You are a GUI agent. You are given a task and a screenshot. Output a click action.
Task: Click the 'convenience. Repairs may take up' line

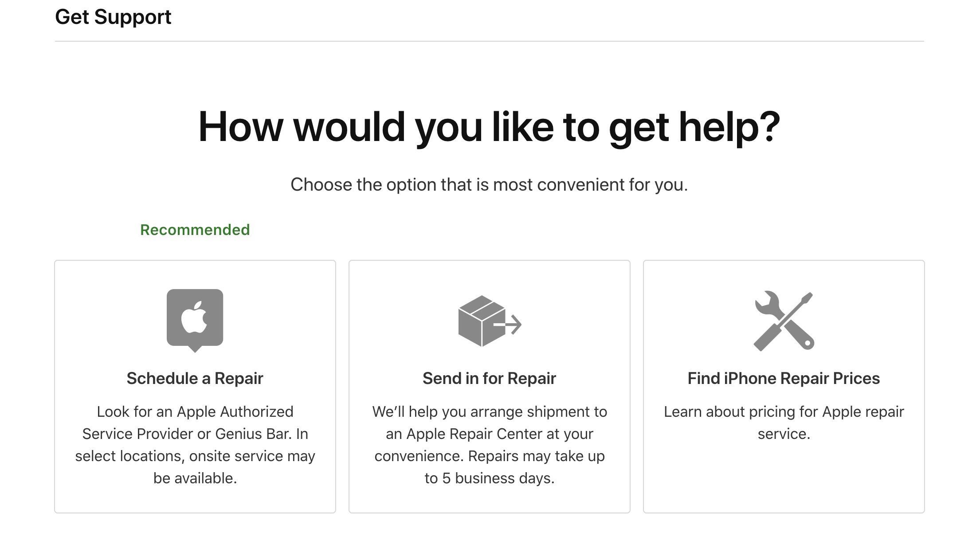pos(489,456)
